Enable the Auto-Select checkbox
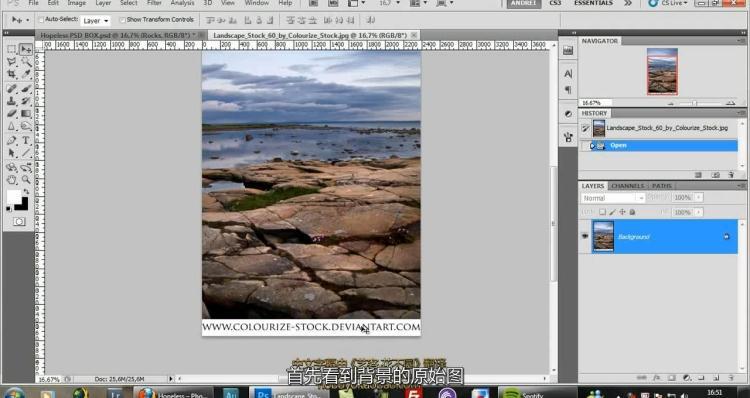The width and height of the screenshot is (750, 398). 41,20
